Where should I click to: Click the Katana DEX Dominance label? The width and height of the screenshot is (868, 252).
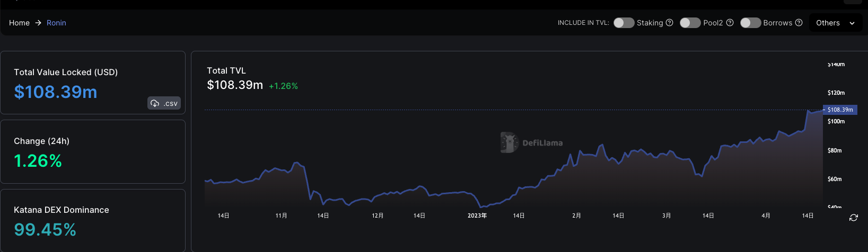(62, 210)
